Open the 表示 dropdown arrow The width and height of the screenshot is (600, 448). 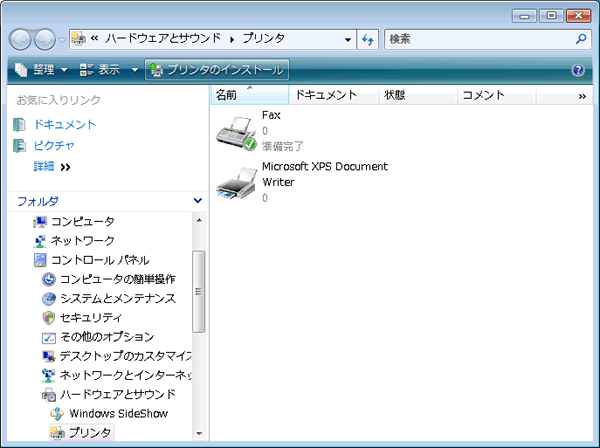tap(135, 70)
